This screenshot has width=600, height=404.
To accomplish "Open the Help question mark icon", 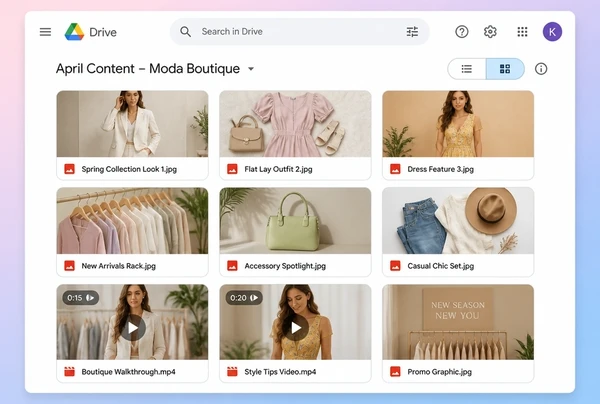I will [462, 32].
